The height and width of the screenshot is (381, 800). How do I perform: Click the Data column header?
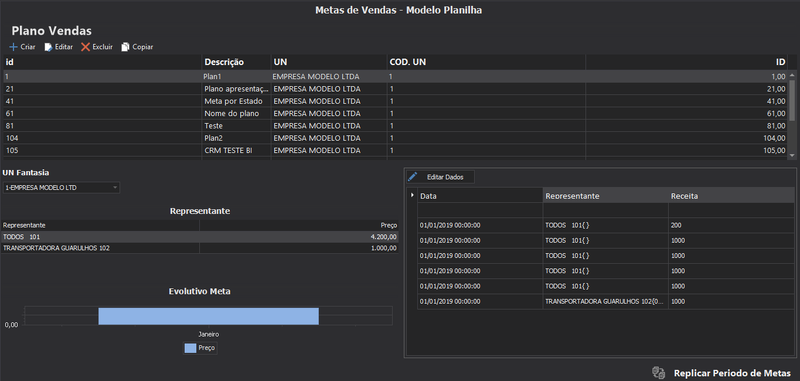click(x=480, y=196)
